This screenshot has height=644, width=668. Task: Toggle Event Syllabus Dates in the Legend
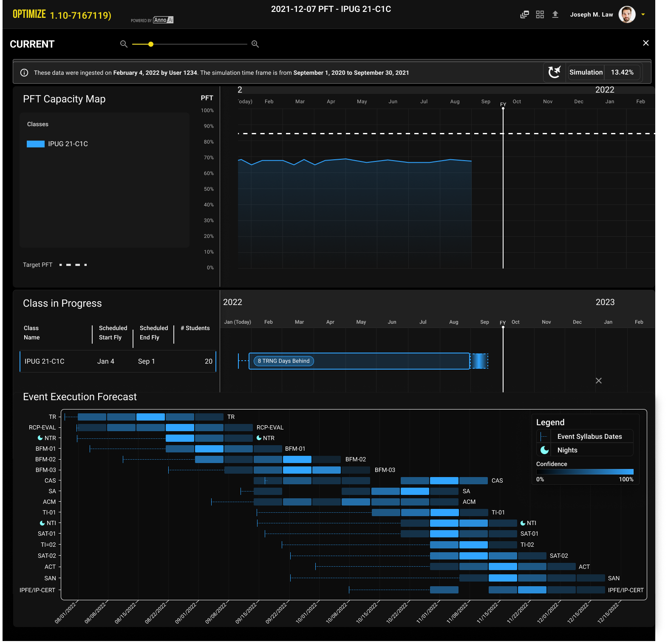point(589,436)
